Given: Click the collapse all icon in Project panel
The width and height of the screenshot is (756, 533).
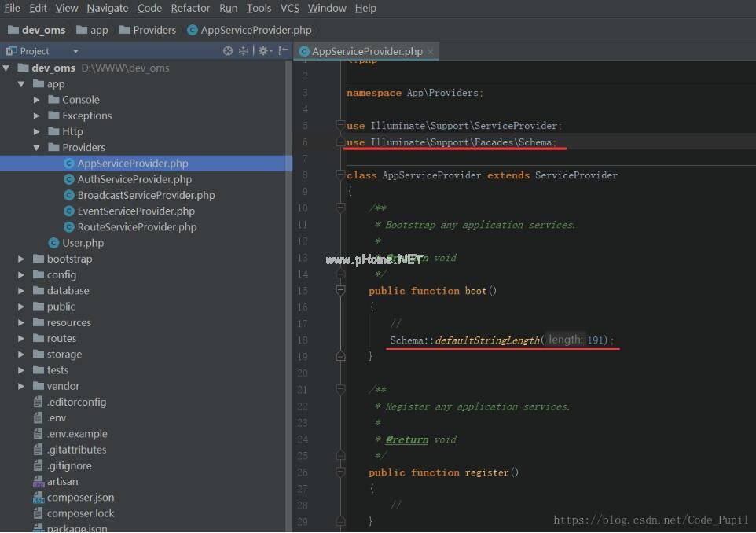Looking at the screenshot, I should pyautogui.click(x=243, y=50).
